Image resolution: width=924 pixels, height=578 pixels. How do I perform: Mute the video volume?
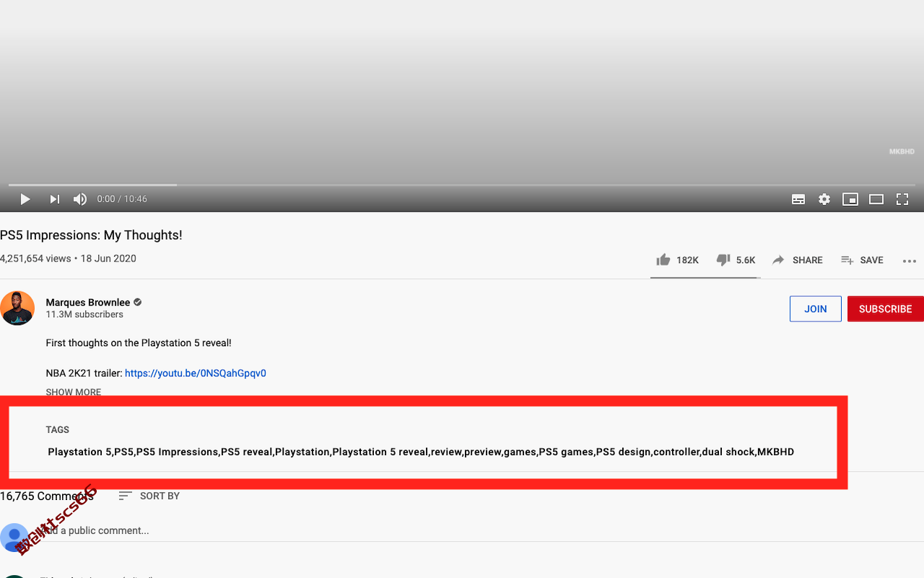tap(80, 199)
